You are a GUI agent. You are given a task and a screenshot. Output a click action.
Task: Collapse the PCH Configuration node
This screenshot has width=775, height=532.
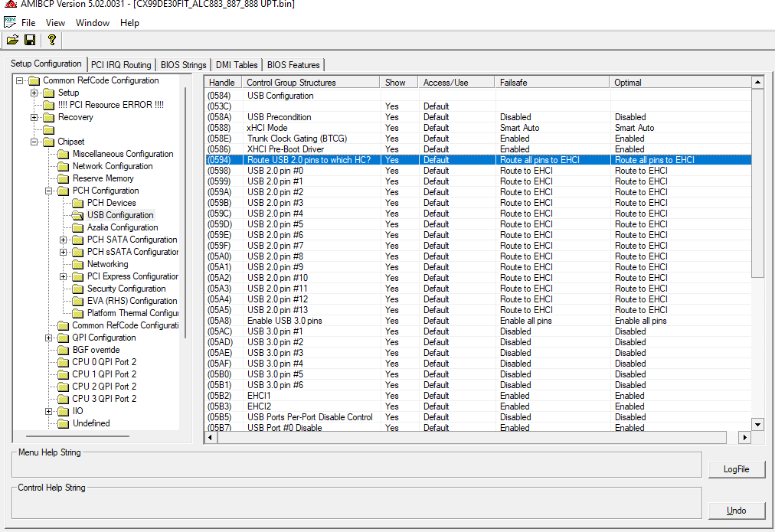coord(48,191)
